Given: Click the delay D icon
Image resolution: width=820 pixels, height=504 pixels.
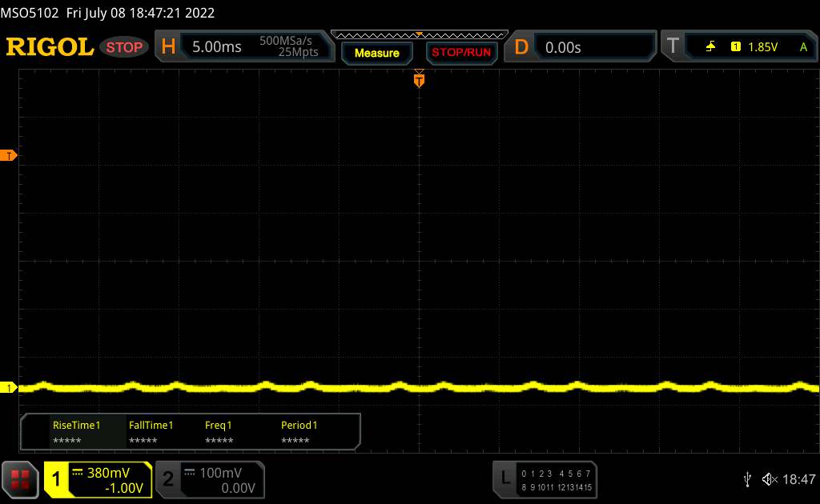Looking at the screenshot, I should (521, 47).
